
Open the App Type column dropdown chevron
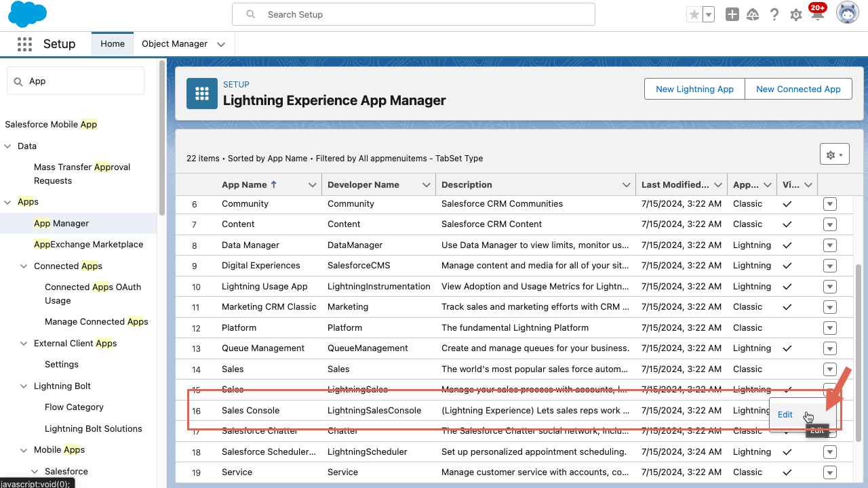point(768,185)
